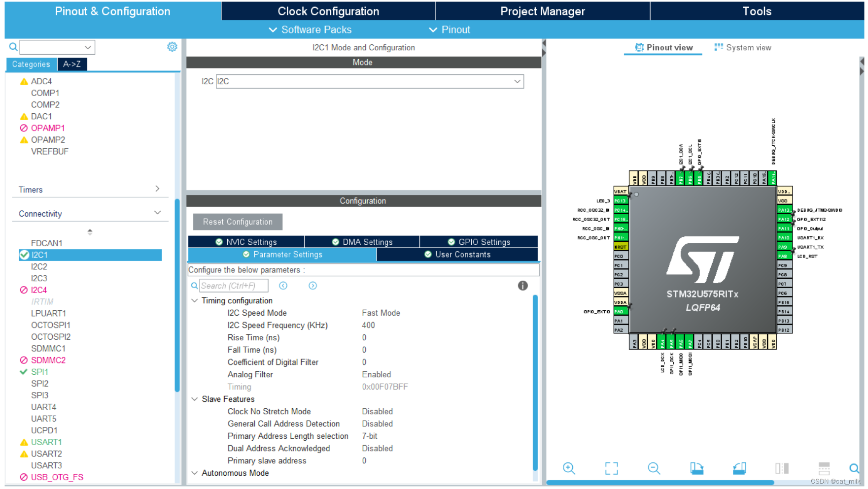Fit the chip pinout to the view
The height and width of the screenshot is (489, 868).
[611, 468]
